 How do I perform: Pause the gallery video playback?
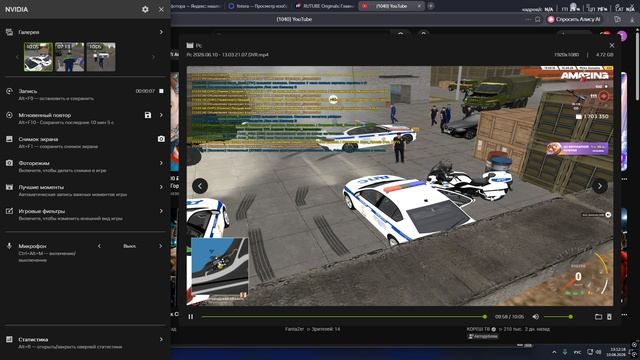tap(191, 317)
